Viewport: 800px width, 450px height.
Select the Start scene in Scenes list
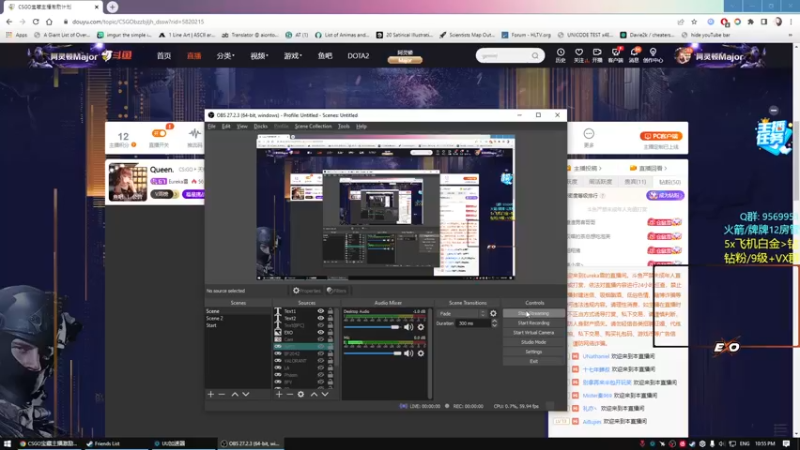pos(238,326)
